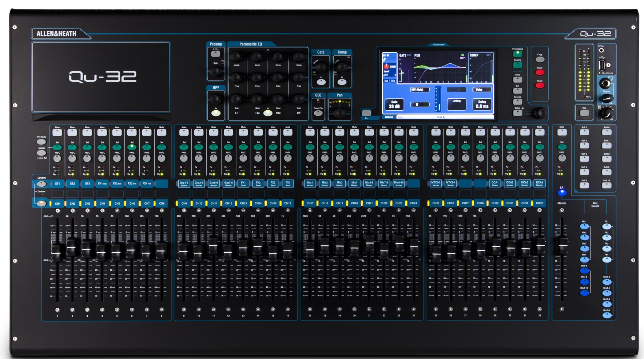Tap the PEQ curve display on screen

point(440,68)
